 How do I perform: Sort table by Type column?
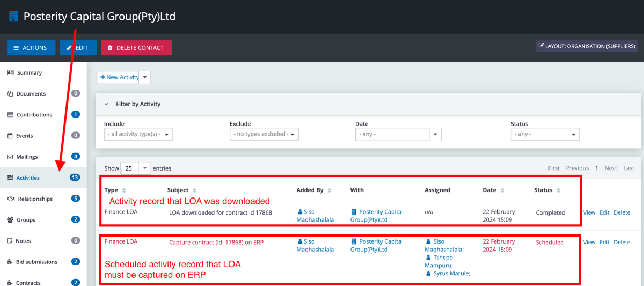coord(115,190)
